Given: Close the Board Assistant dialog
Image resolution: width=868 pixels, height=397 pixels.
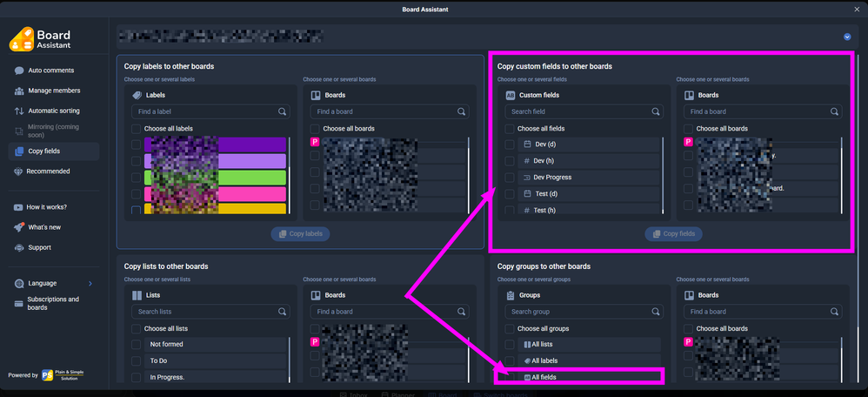Looking at the screenshot, I should [857, 9].
